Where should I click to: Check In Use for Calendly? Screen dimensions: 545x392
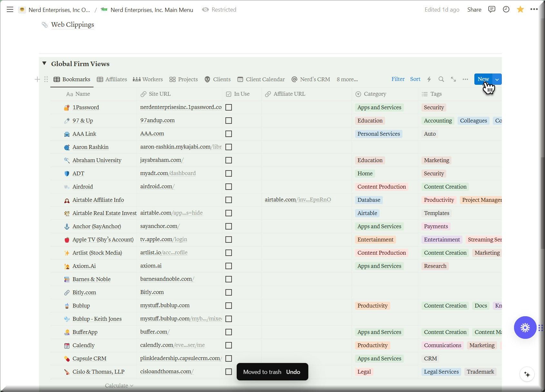point(229,345)
